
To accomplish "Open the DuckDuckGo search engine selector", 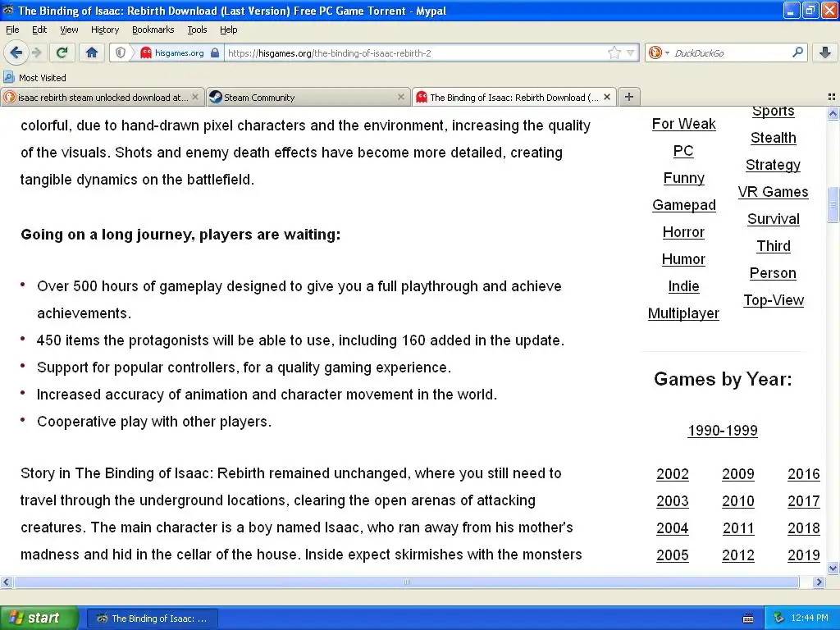I will click(659, 52).
